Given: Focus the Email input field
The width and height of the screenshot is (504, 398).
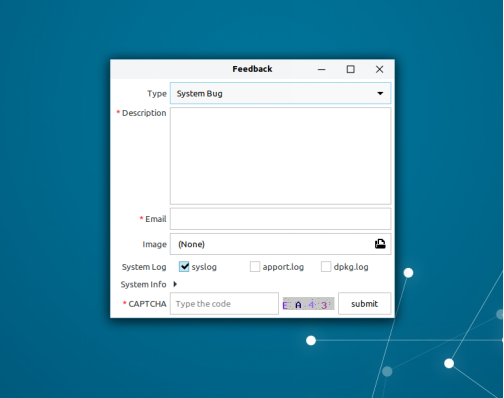Looking at the screenshot, I should 280,219.
